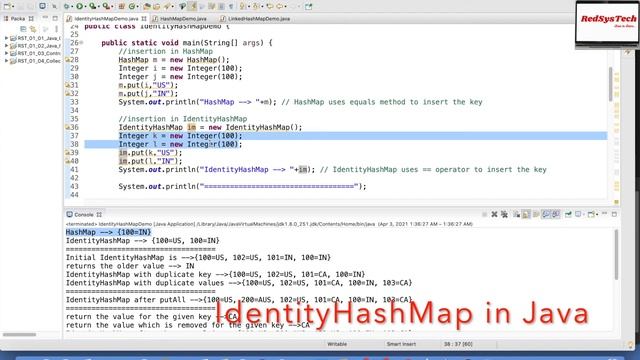Viewport: 640px width, 360px height.
Task: Open the New wizard toolbar icon
Action: pos(7,6)
